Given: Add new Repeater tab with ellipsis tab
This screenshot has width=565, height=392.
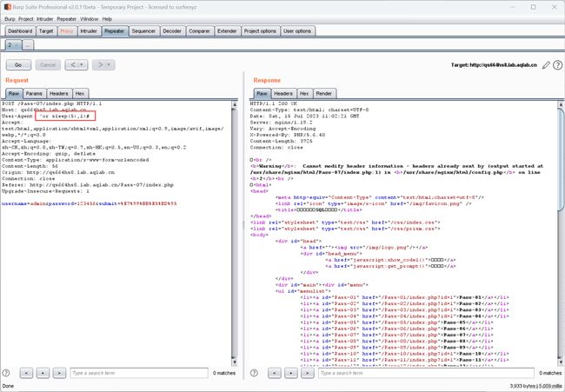Looking at the screenshot, I should click(28, 45).
